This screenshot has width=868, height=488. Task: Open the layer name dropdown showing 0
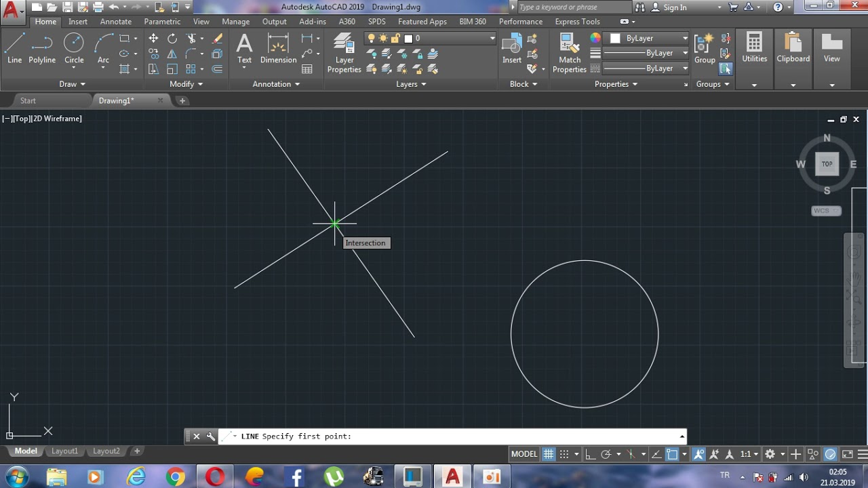pos(431,39)
